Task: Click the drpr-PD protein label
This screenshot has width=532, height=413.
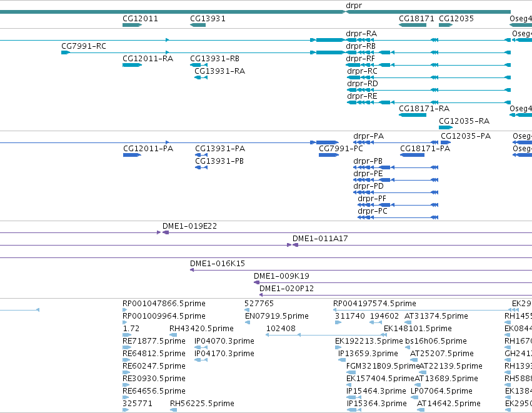Action: click(368, 186)
